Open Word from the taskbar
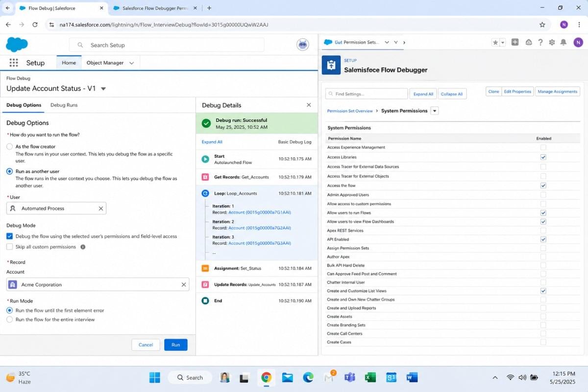Viewport: 588px width, 392px height. tap(412, 377)
